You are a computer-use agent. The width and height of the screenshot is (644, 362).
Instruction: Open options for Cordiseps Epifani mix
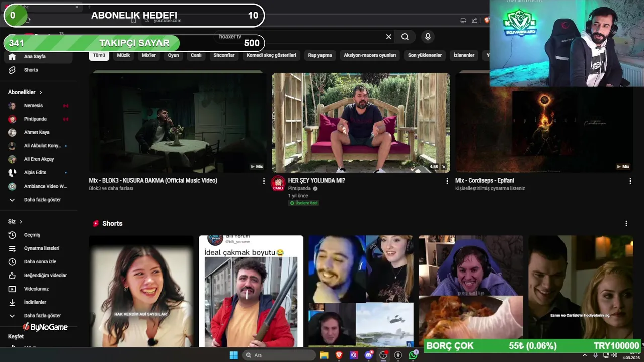[630, 181]
